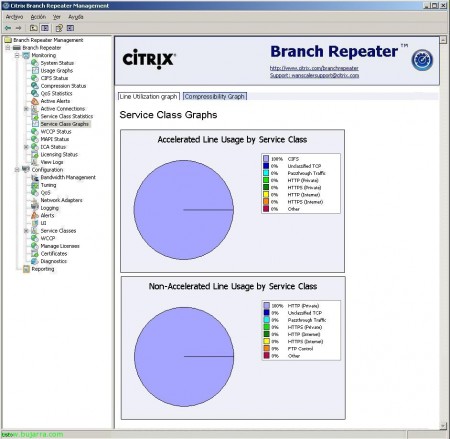Open Compression Status in Monitoring

tap(63, 86)
